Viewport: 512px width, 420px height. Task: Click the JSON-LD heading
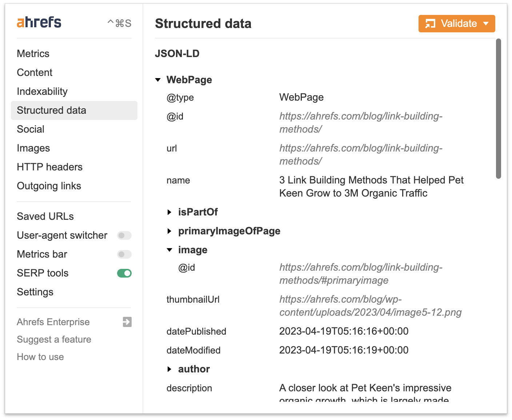coord(177,54)
